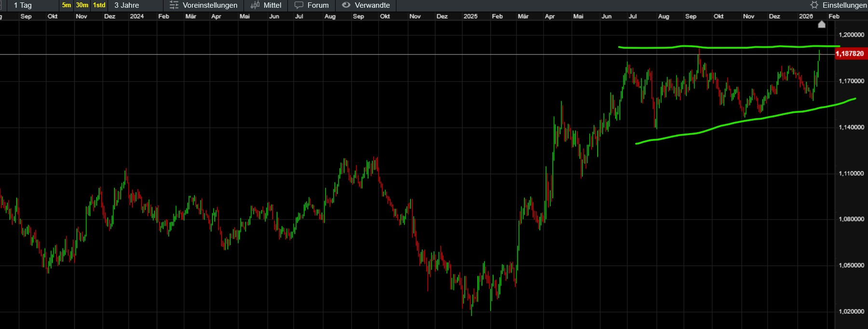Click the 1,200000 price axis label
The height and width of the screenshot is (329, 868).
coord(851,35)
